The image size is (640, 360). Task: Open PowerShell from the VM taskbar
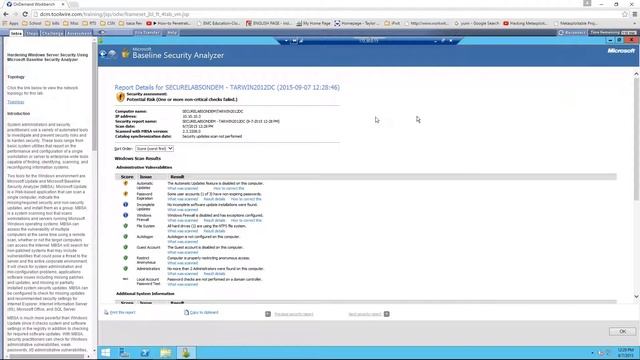pyautogui.click(x=145, y=353)
